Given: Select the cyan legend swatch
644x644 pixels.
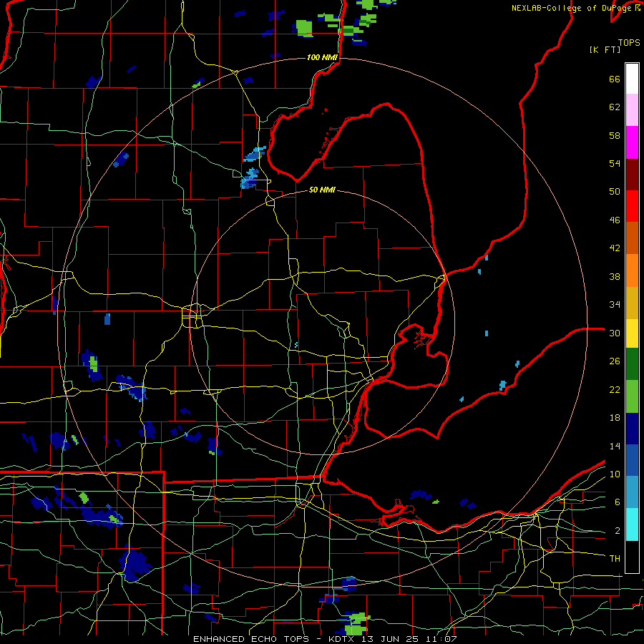Looking at the screenshot, I should click(x=632, y=524).
